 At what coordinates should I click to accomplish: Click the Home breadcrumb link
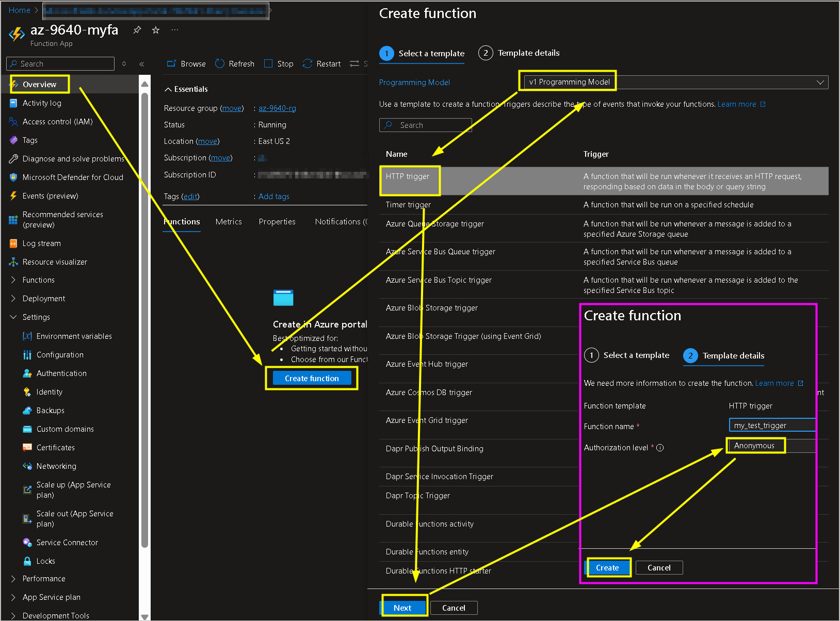coord(19,10)
